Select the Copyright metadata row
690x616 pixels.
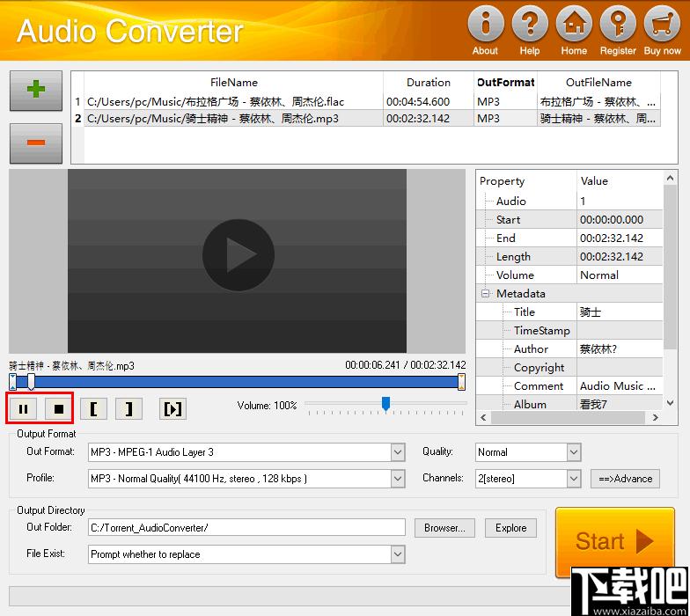(x=569, y=368)
